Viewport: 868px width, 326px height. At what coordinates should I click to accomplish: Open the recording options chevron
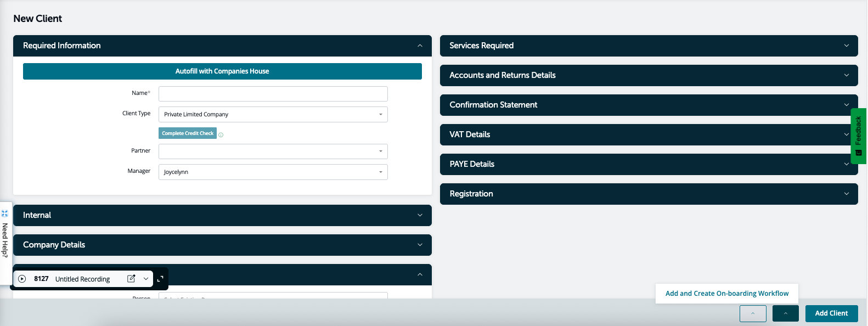coord(146,279)
